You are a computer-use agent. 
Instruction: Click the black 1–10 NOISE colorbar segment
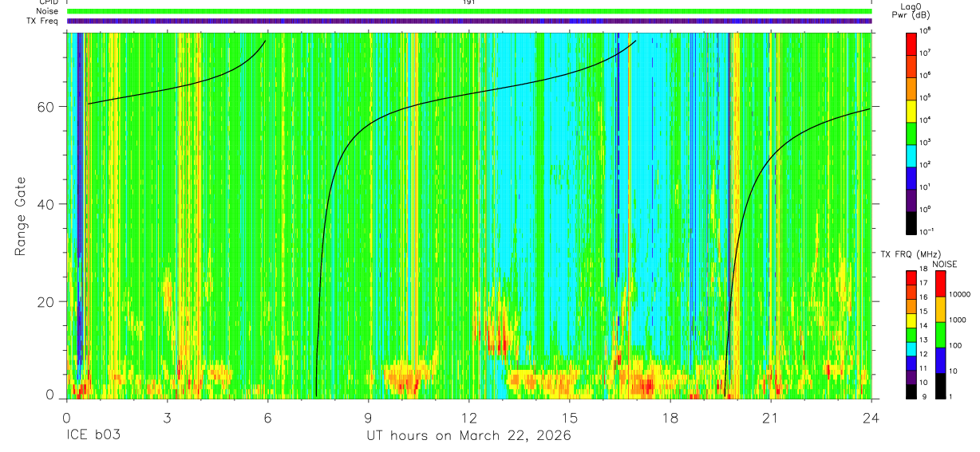coord(941,386)
